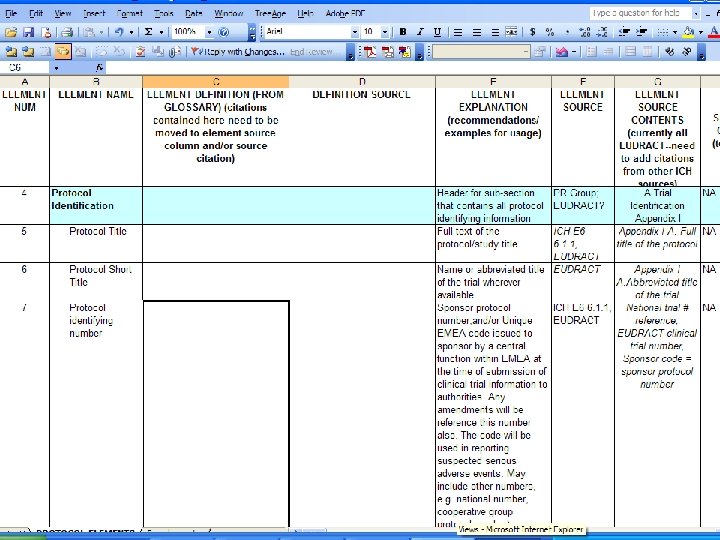The height and width of the screenshot is (540, 720).
Task: Open the Format menu
Action: [129, 13]
